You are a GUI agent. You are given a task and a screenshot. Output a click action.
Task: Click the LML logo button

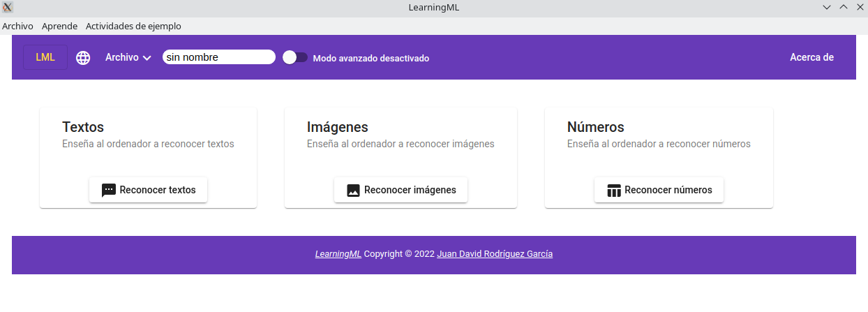click(45, 57)
